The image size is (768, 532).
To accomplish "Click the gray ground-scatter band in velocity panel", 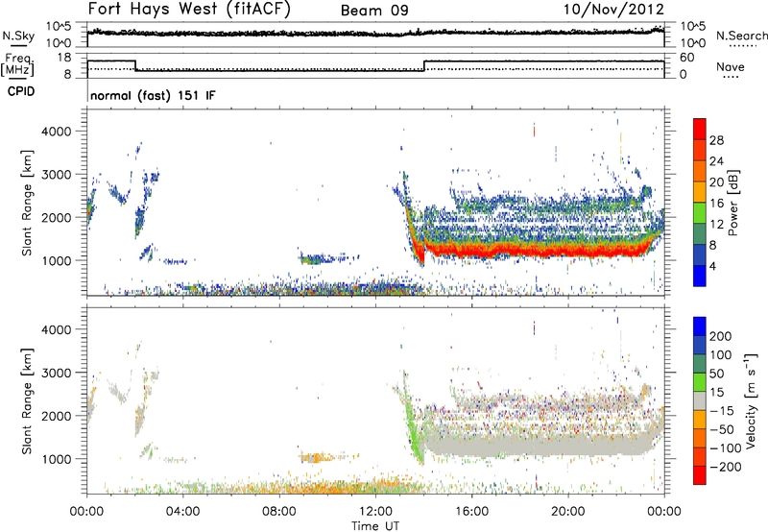I will coord(537,446).
